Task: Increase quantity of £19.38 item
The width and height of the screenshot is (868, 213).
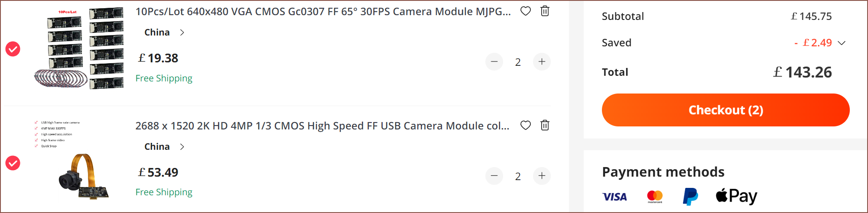Action: coord(542,62)
